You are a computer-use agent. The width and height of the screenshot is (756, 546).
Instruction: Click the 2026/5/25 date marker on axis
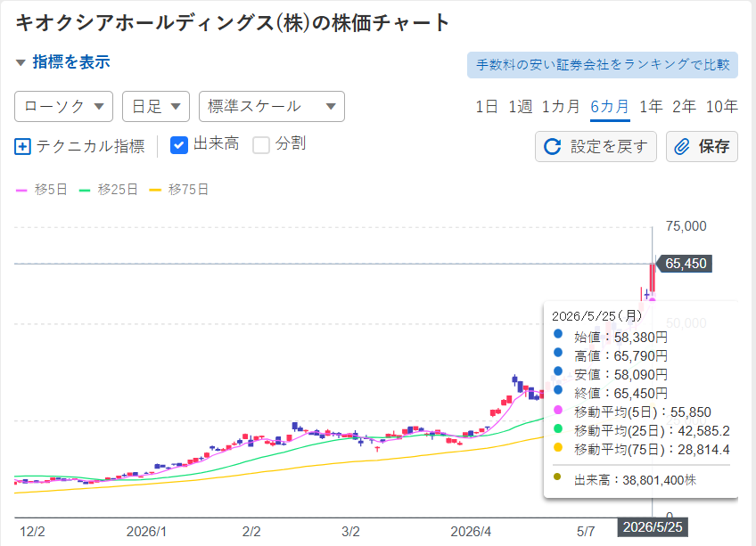pyautogui.click(x=653, y=527)
